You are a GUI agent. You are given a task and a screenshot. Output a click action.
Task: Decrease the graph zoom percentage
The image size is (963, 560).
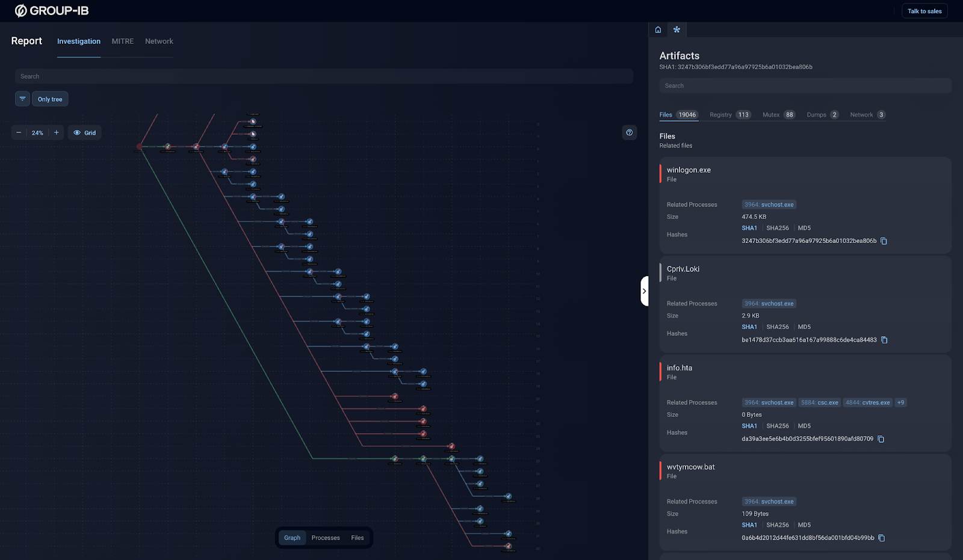19,132
